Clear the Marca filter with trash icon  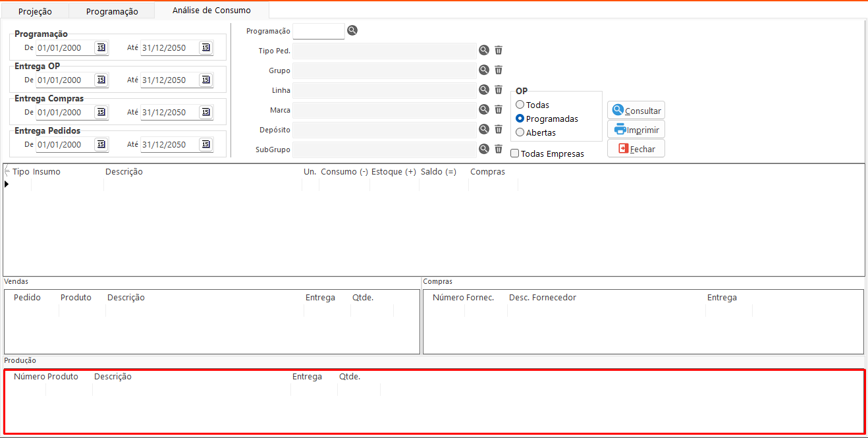[499, 110]
